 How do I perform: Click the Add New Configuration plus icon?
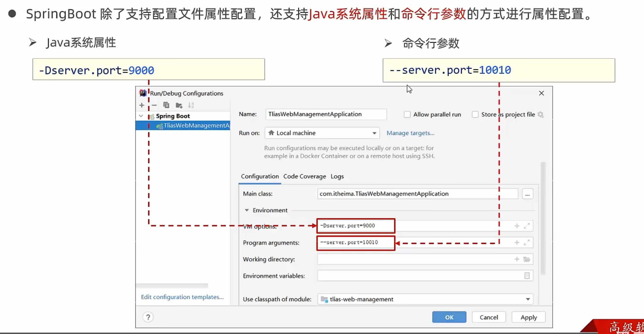(142, 105)
